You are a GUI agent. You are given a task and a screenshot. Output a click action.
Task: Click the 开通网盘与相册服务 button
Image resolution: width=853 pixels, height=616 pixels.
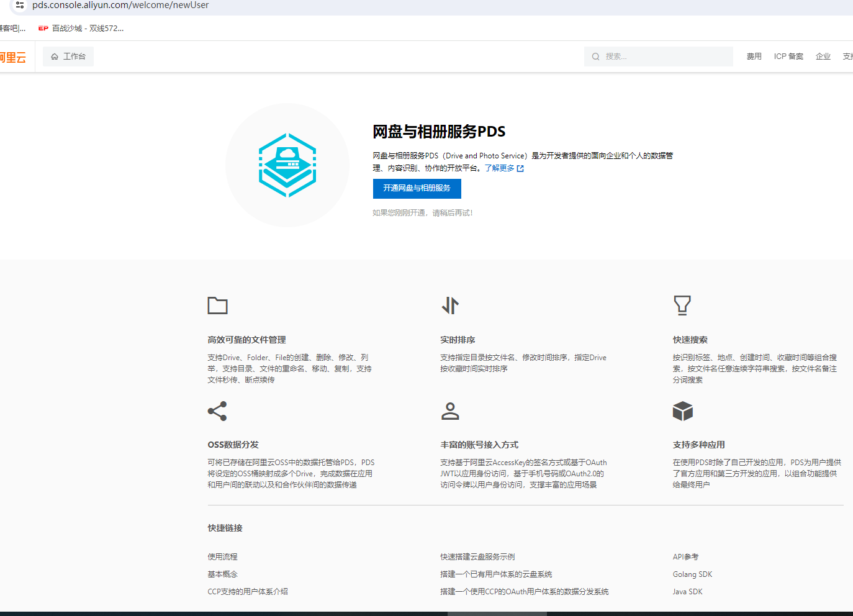pos(417,189)
